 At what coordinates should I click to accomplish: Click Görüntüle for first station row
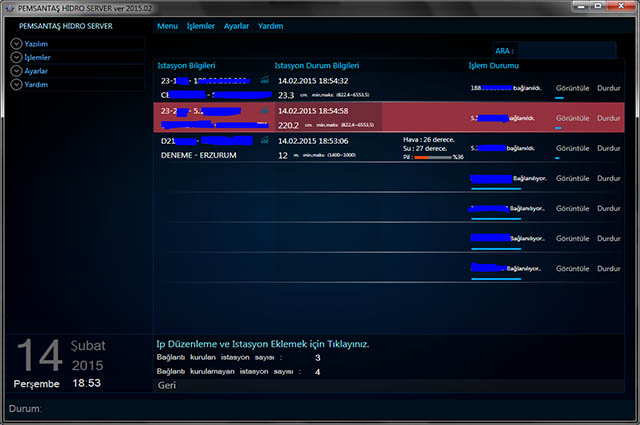point(572,88)
